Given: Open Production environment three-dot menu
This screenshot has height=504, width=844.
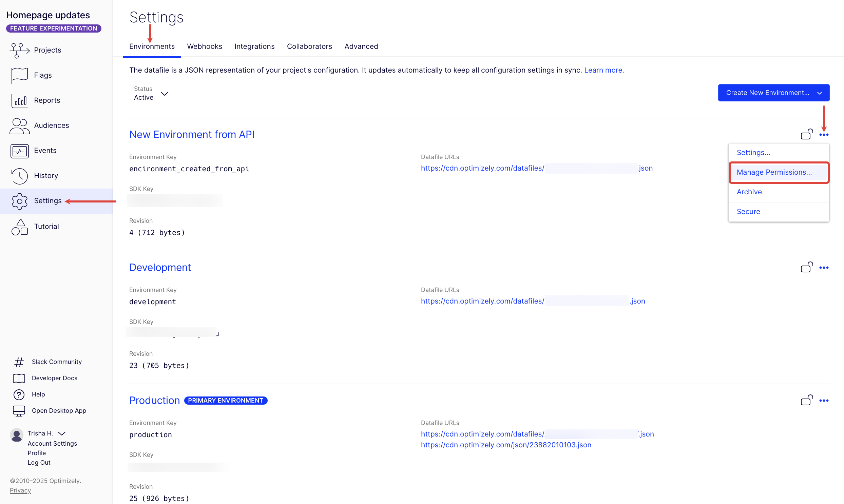Looking at the screenshot, I should click(824, 401).
